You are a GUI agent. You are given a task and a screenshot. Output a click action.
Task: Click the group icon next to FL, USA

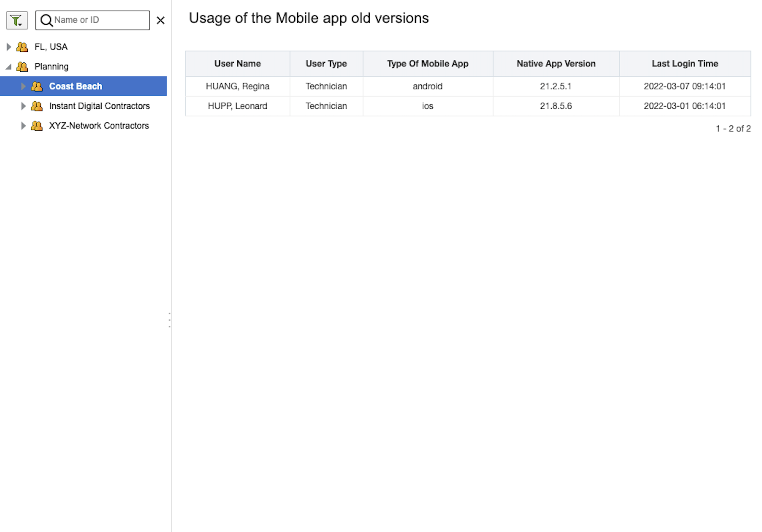coord(22,47)
